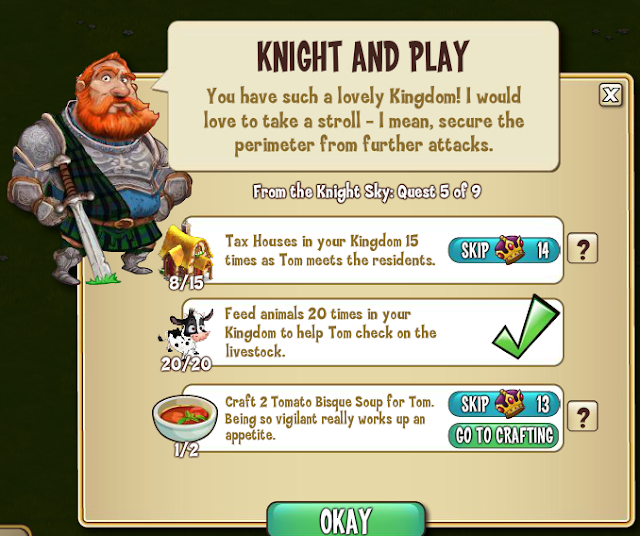Open help for the Tax Houses task
Viewport: 640px width, 536px height.
(582, 248)
